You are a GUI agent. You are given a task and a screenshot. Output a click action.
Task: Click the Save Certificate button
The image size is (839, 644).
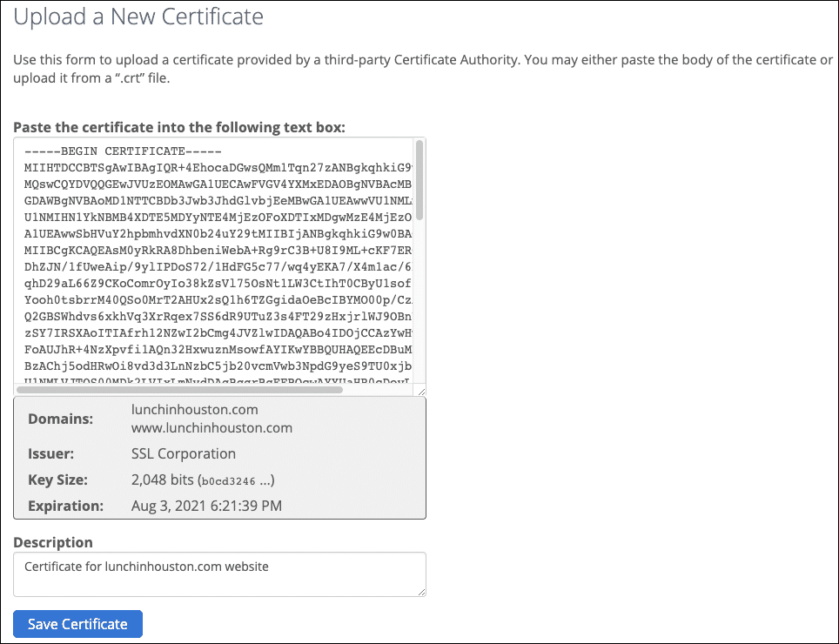click(77, 624)
